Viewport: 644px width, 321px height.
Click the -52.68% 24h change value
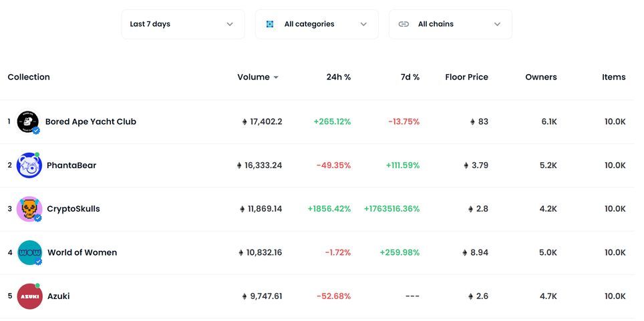[x=333, y=296]
